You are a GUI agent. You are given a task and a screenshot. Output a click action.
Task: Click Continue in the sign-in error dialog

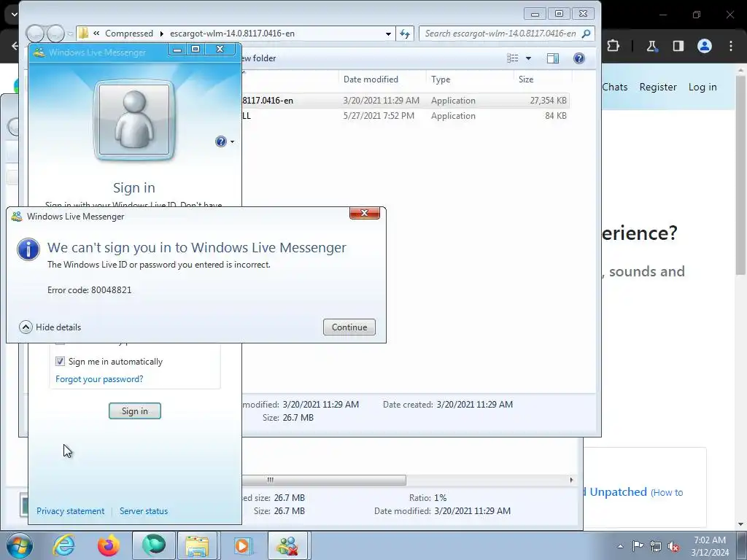(x=349, y=327)
